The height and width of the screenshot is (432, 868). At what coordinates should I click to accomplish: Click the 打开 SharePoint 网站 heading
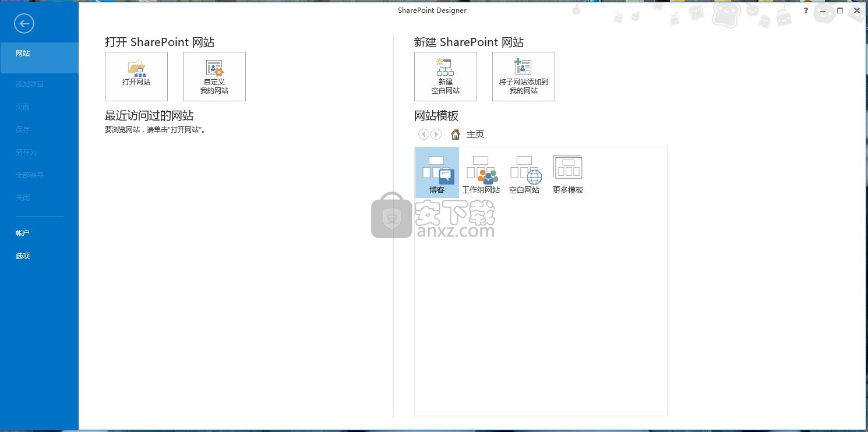coord(160,42)
